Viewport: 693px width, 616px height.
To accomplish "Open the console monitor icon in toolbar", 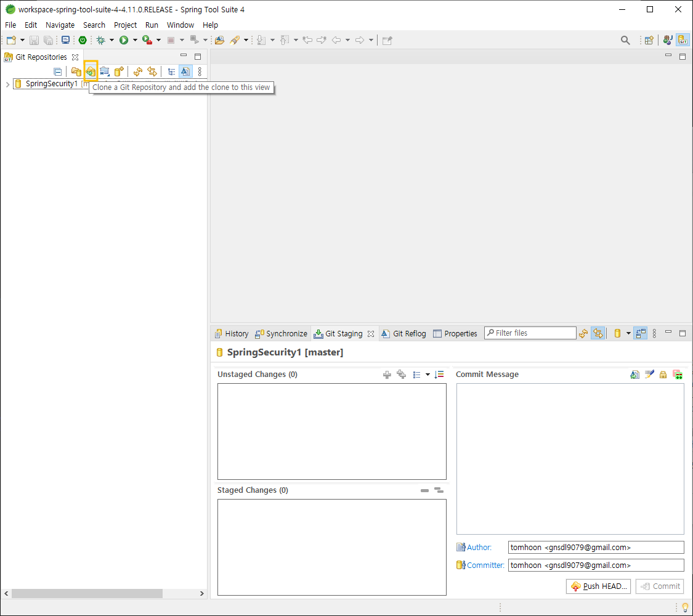I will pos(65,40).
